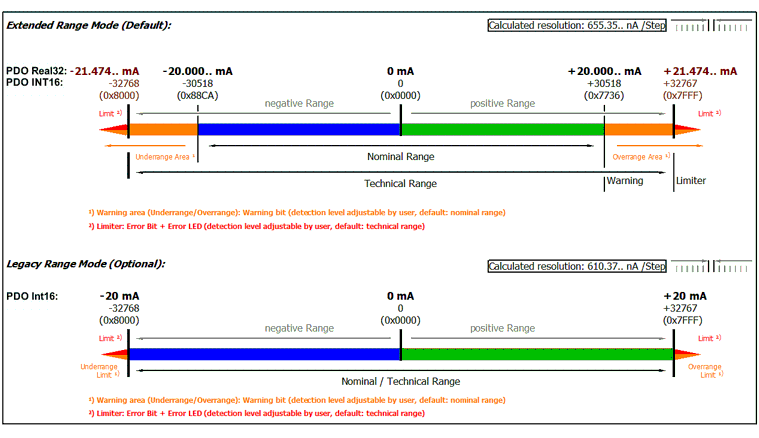Click '(0x0000)' in Legacy Range Mode
This screenshot has height=438, width=759.
pos(400,320)
